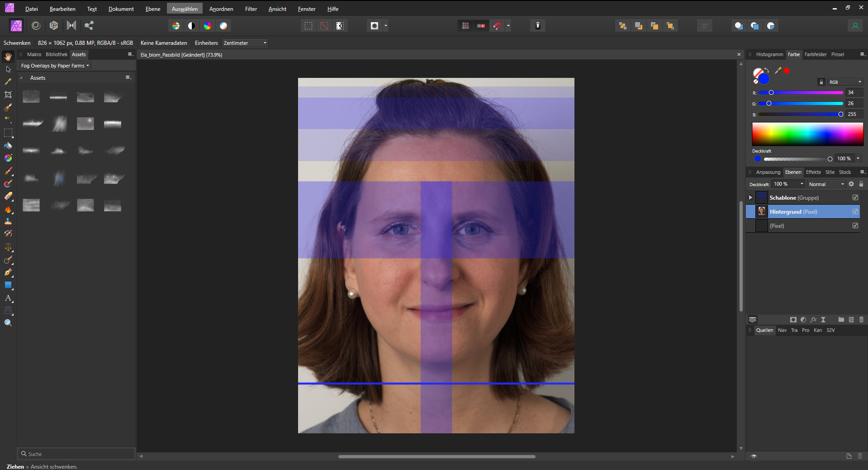
Task: Select the Artistic Text tool
Action: tap(8, 298)
